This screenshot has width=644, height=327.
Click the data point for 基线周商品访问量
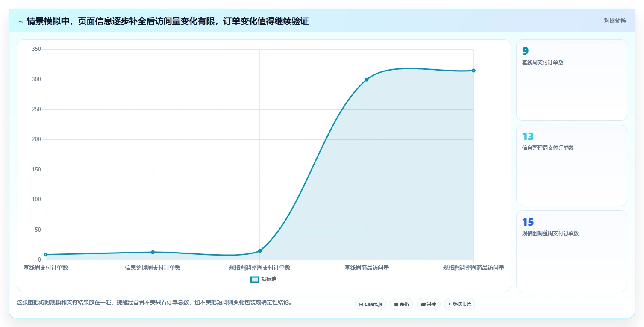point(367,80)
